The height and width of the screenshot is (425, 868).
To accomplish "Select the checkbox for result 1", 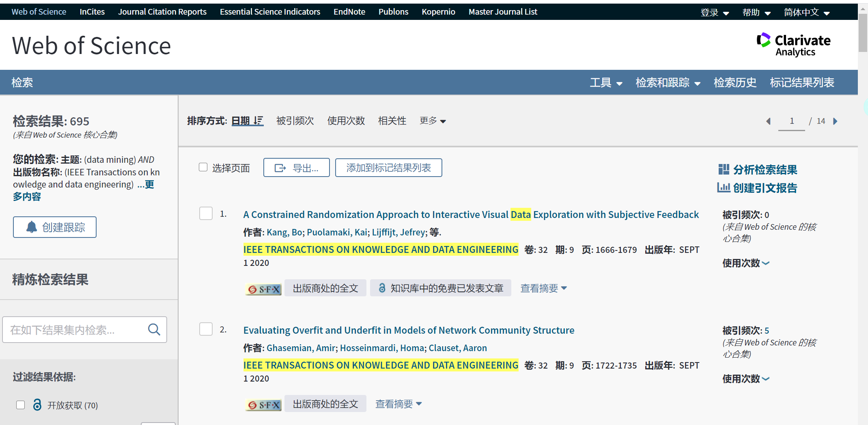I will pos(206,213).
